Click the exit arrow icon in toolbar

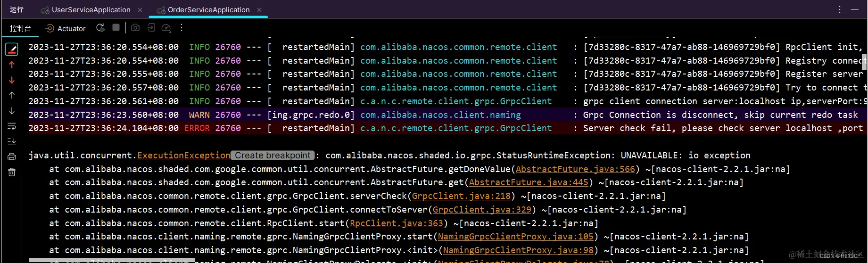point(151,28)
